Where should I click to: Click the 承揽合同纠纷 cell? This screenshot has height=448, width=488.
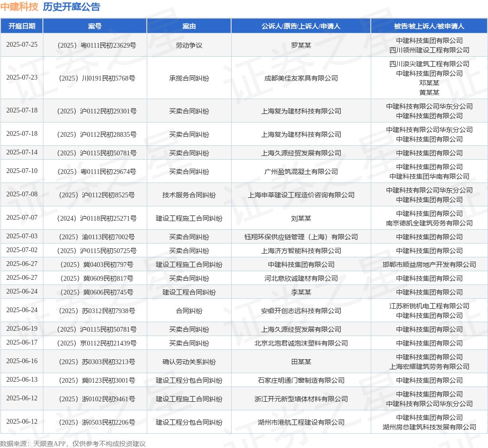[189, 78]
